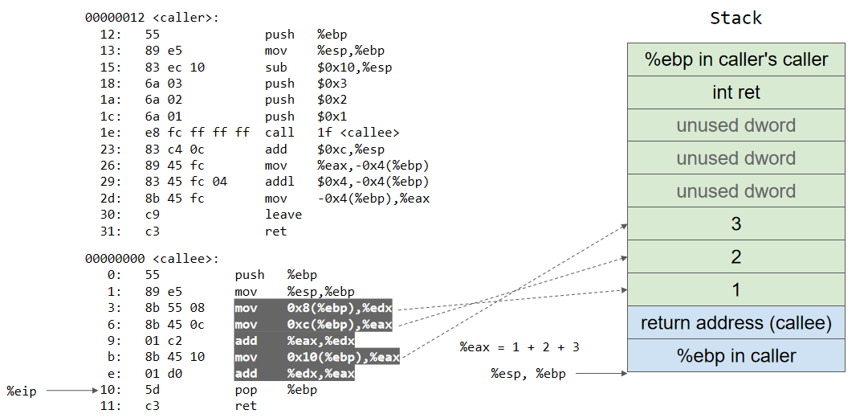
Task: Click the "Stack" title above the diagram
Action: (736, 18)
